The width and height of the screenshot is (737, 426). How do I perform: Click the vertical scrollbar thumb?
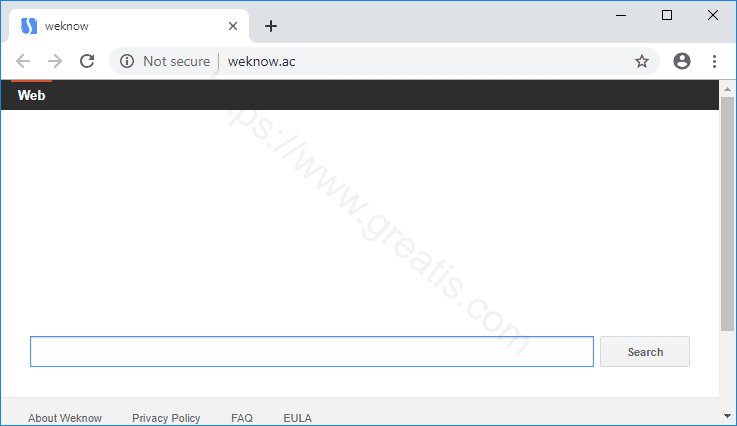click(727, 214)
